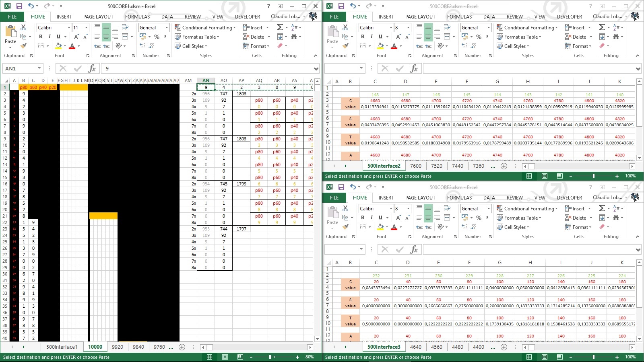Toggle Italic in 500CORE1 Font group
The width and height of the screenshot is (644, 362).
coord(50,37)
